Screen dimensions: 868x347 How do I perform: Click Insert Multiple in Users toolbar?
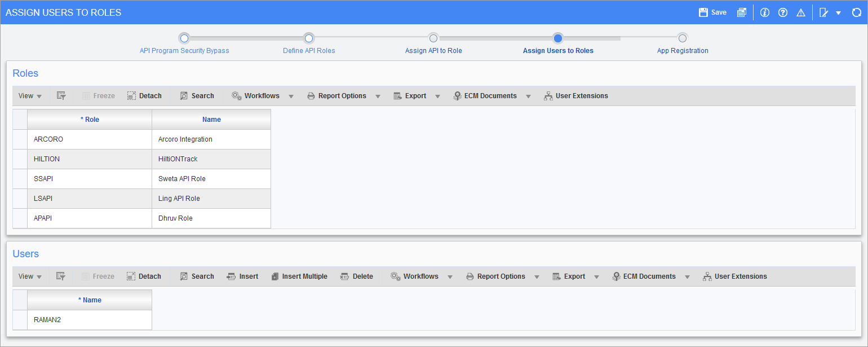pyautogui.click(x=299, y=276)
